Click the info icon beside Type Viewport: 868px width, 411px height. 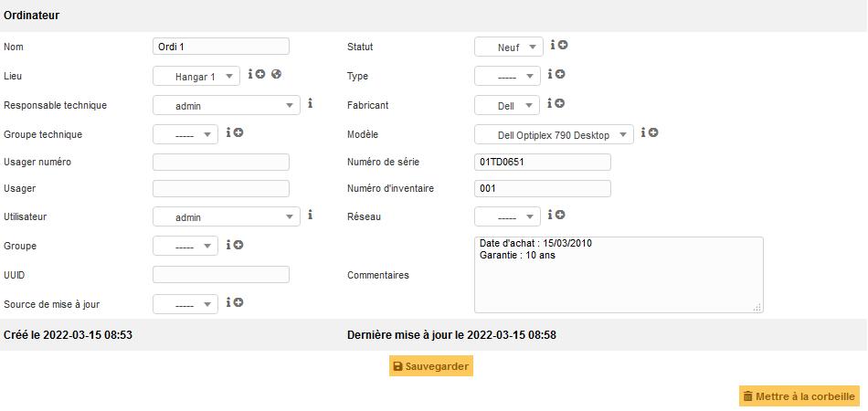click(550, 75)
